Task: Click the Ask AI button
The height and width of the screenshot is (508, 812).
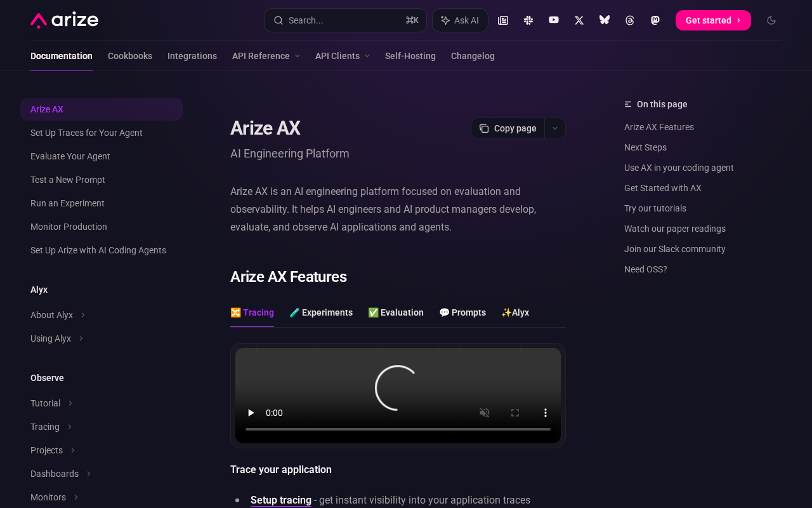Action: pyautogui.click(x=460, y=20)
